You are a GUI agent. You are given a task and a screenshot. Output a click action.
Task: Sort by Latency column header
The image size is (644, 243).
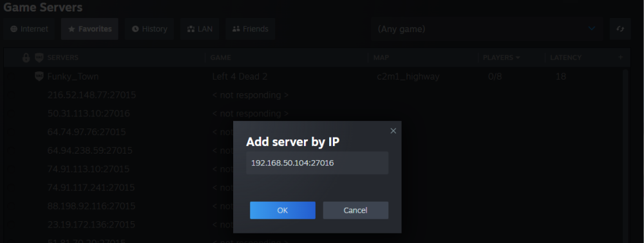pyautogui.click(x=565, y=58)
